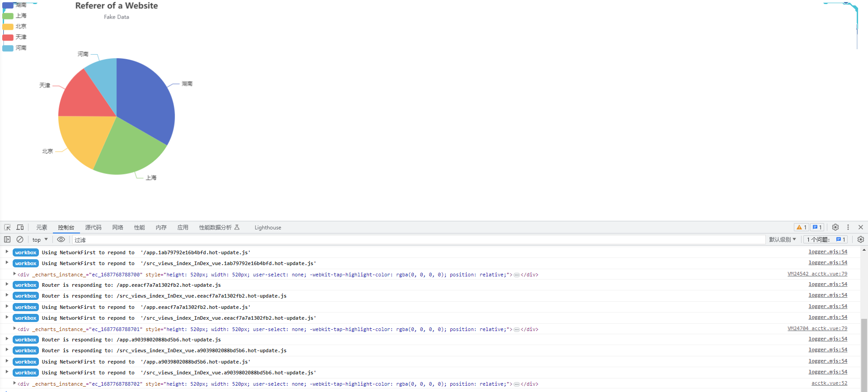The image size is (868, 392).
Task: Open DevTools settings gear icon
Action: 835,227
